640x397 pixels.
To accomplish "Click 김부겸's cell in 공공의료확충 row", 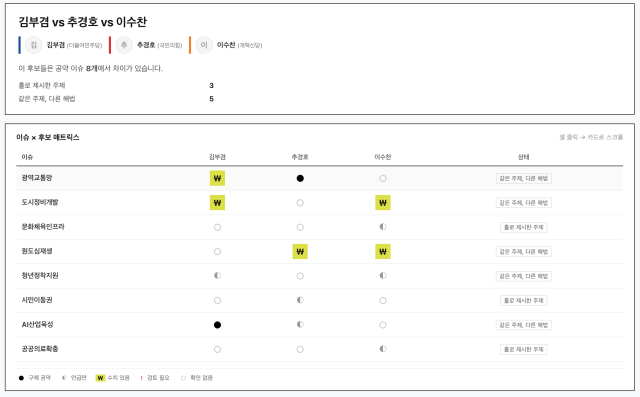I will [217, 350].
